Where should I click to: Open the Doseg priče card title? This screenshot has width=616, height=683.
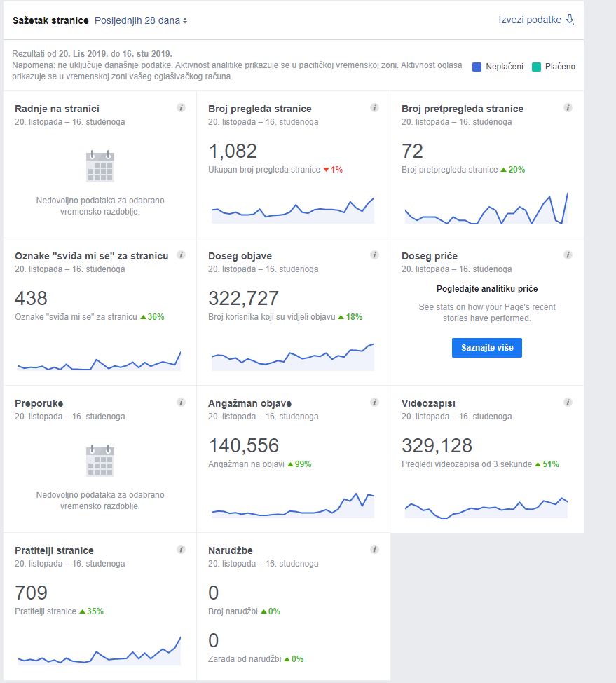[x=430, y=256]
